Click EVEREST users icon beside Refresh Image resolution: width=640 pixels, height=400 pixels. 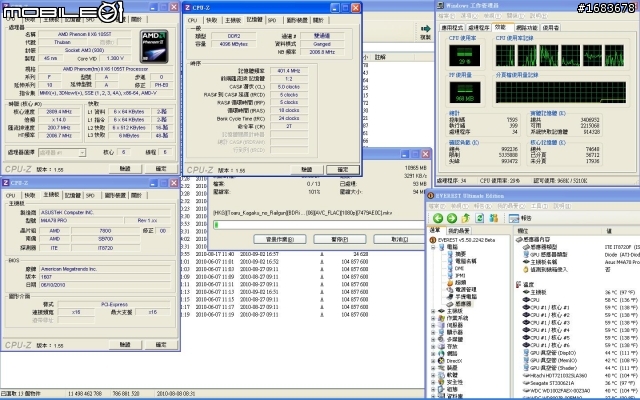pyautogui.click(x=493, y=218)
